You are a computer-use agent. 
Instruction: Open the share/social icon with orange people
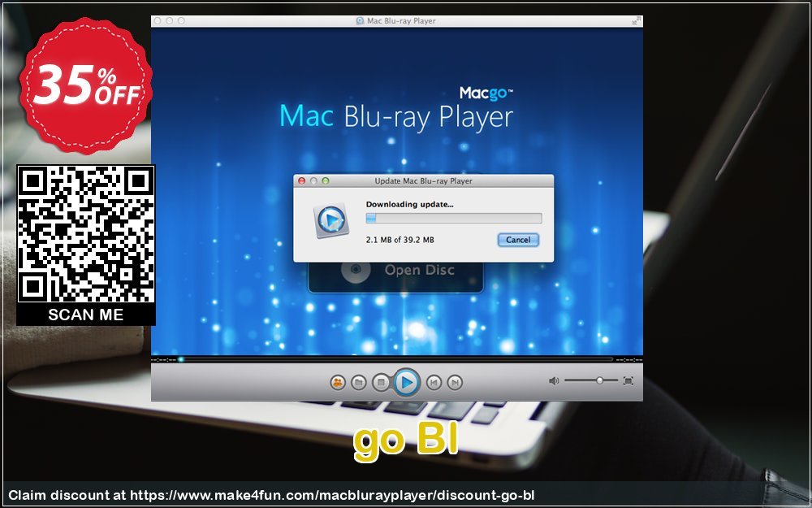point(338,383)
